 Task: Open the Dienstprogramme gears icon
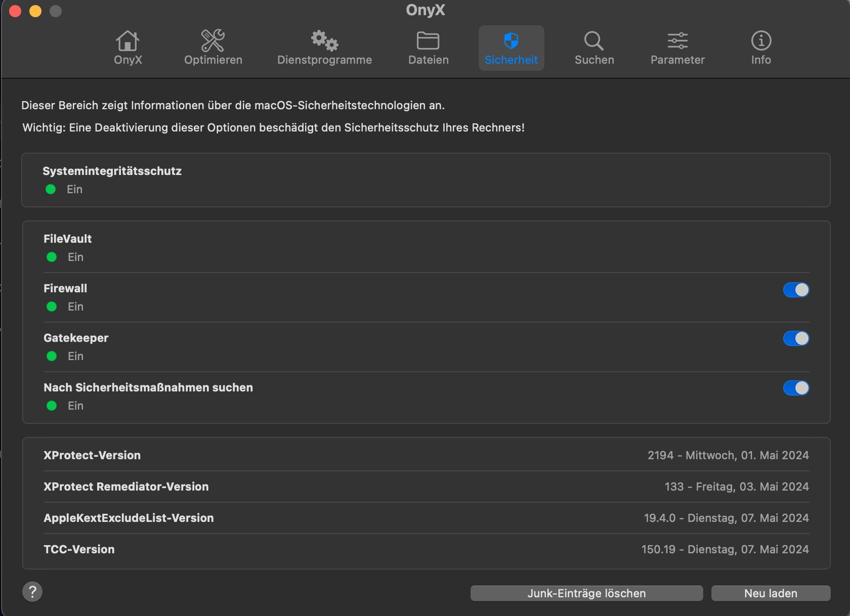click(324, 40)
